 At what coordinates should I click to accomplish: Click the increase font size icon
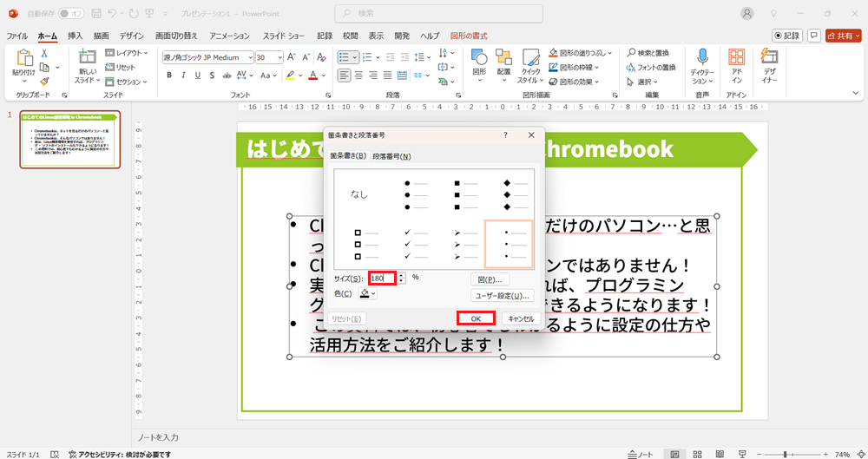293,57
